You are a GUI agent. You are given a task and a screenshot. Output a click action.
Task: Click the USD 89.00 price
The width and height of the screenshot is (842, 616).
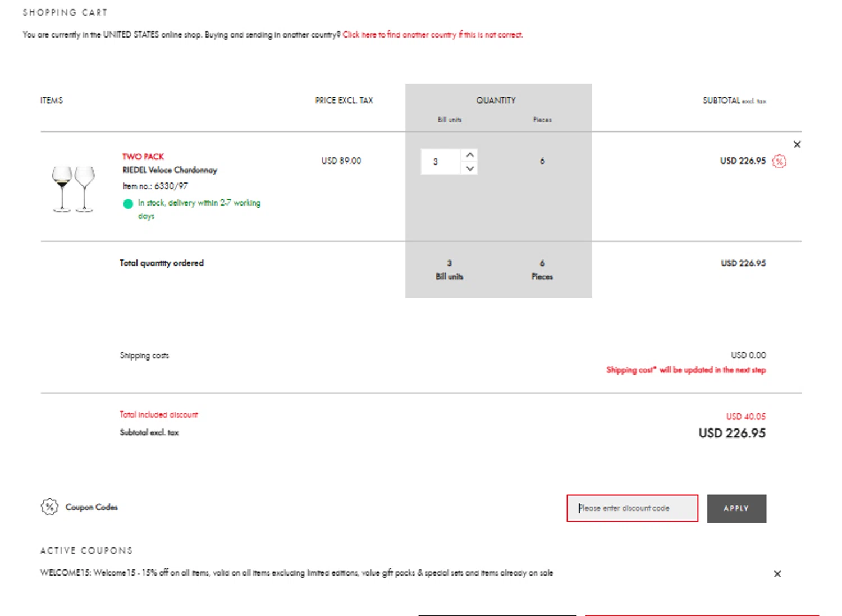click(341, 161)
